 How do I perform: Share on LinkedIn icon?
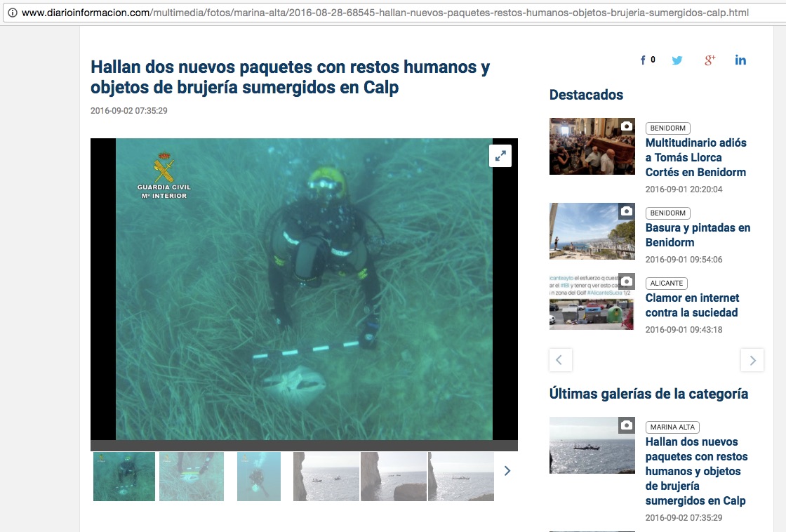click(740, 60)
